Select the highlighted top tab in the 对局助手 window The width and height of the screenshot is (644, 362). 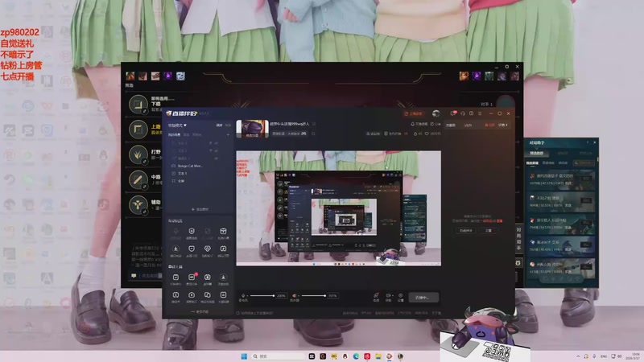point(536,153)
